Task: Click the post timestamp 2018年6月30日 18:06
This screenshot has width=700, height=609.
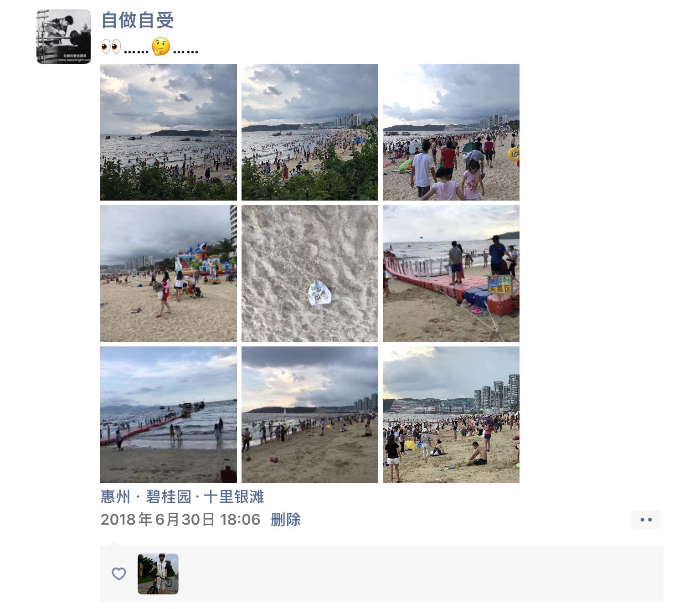Action: [180, 520]
